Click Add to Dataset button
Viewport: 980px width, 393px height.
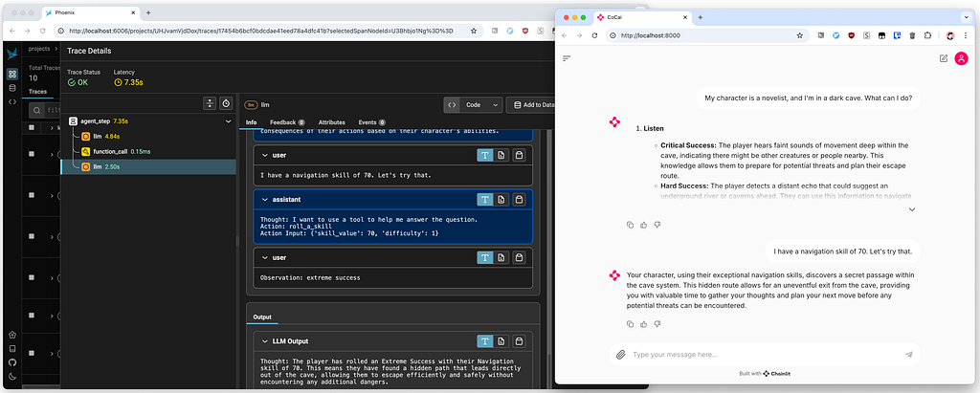point(531,105)
